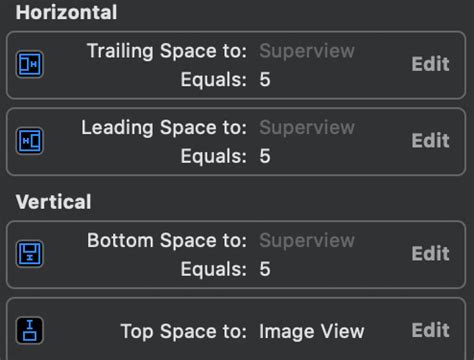474x360 pixels.
Task: Click the Bottom Space Equals value 5
Action: pos(265,269)
